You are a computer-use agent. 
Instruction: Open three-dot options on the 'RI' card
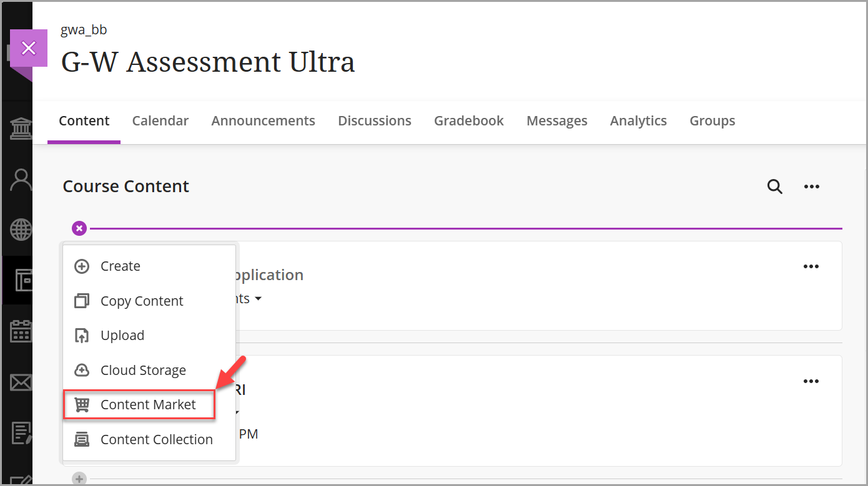811,381
